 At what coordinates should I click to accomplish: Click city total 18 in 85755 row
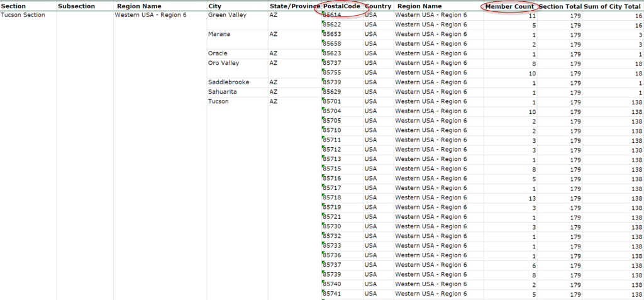pos(638,74)
